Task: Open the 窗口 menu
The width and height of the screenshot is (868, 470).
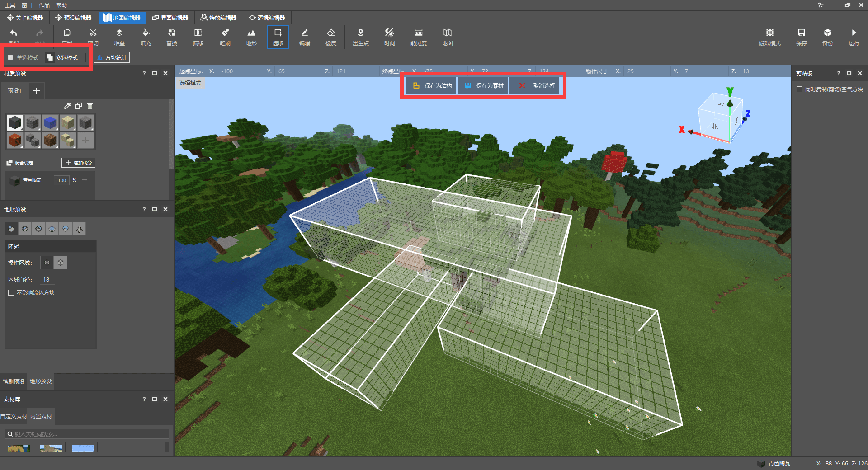Action: [27, 5]
